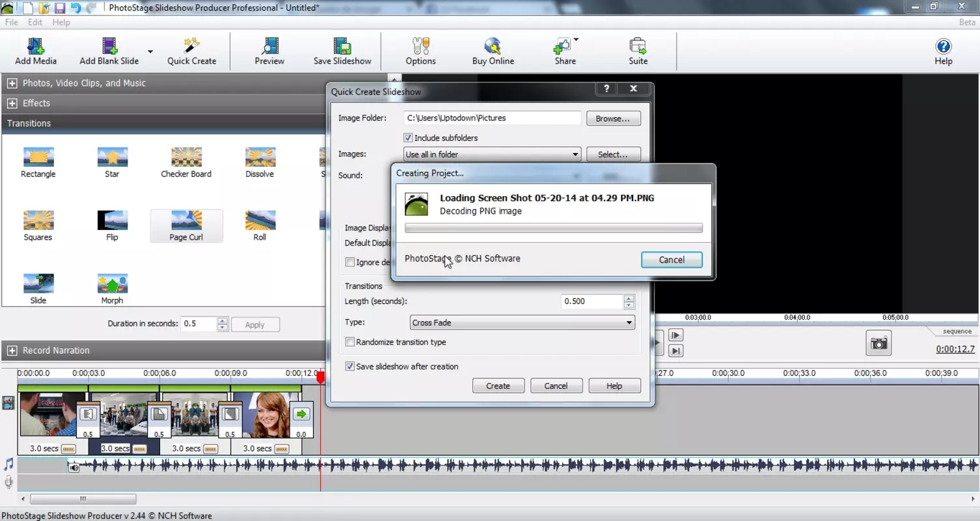Click Cancel in Creating Project dialog
The width and height of the screenshot is (980, 521).
click(672, 259)
